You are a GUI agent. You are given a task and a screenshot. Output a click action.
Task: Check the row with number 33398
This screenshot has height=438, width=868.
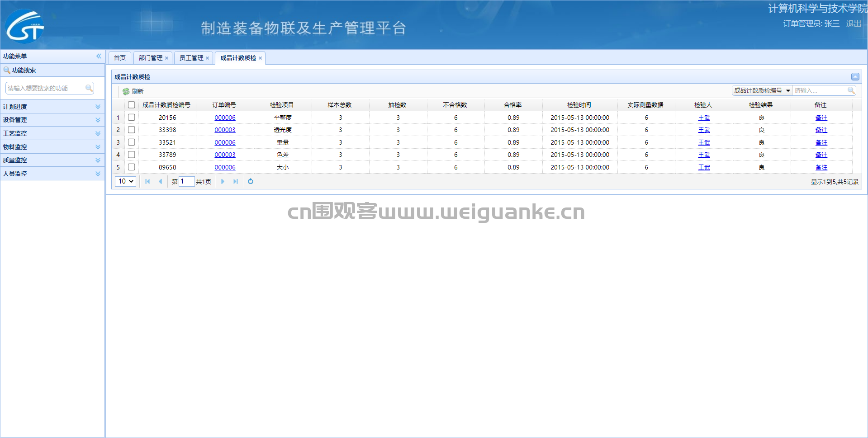coord(132,130)
